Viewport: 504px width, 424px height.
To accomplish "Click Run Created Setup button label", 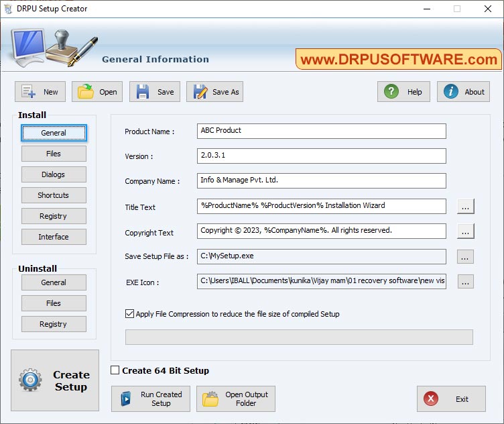I will tap(161, 399).
